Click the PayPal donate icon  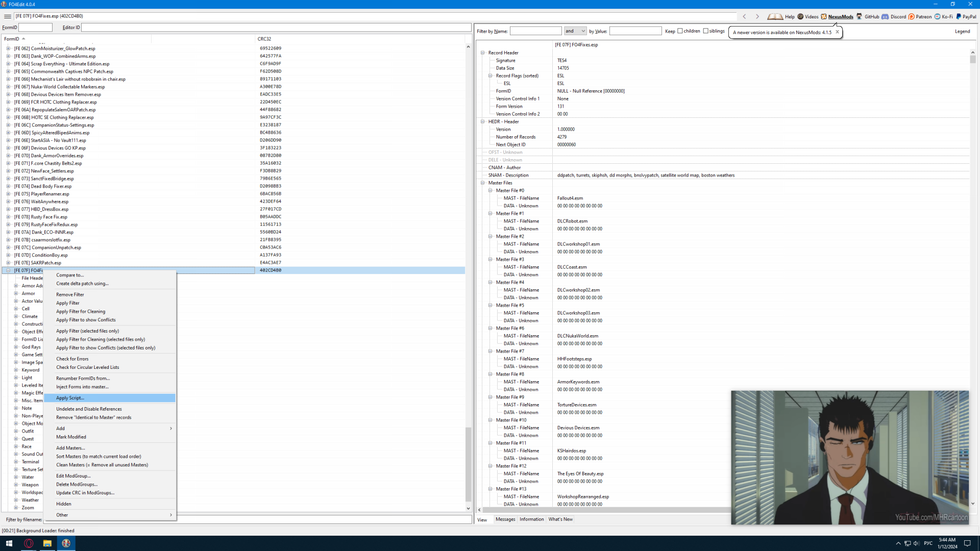[959, 17]
